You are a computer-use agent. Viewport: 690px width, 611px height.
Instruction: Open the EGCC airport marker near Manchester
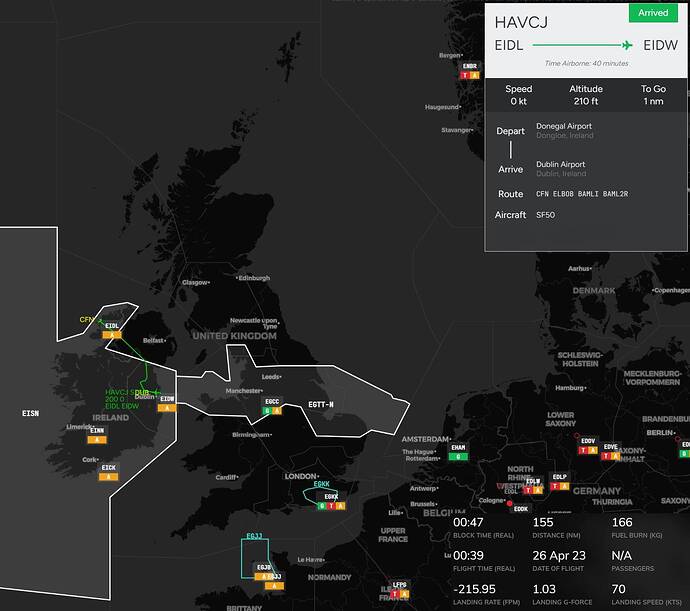pyautogui.click(x=270, y=402)
